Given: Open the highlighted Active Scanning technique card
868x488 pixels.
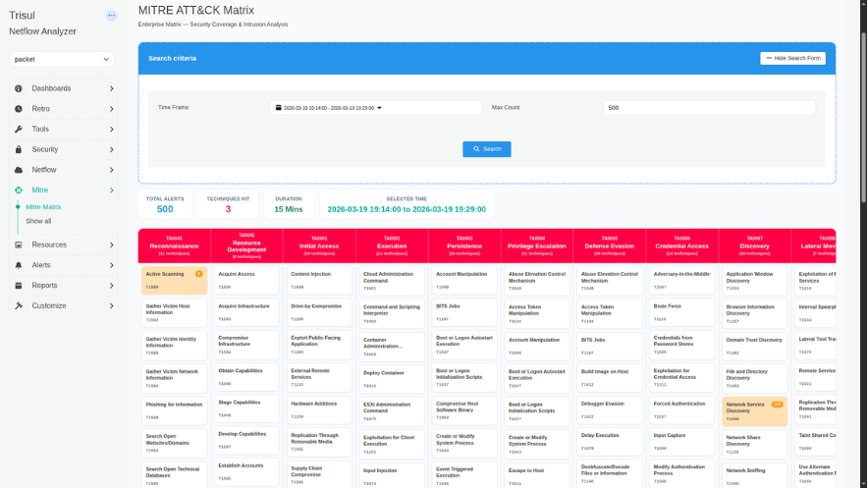Looking at the screenshot, I should pyautogui.click(x=174, y=280).
